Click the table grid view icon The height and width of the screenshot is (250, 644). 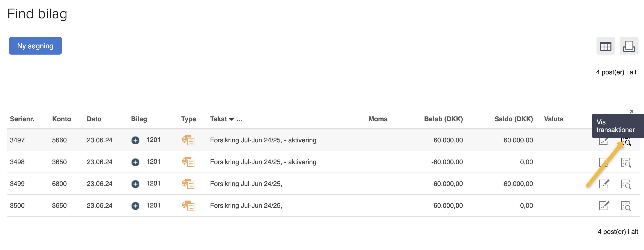pyautogui.click(x=605, y=46)
